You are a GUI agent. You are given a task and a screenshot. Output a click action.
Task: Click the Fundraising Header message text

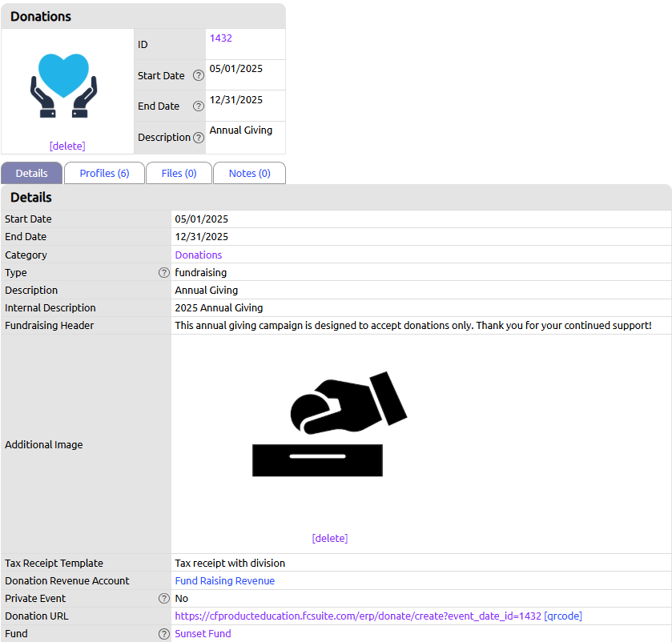pos(413,326)
